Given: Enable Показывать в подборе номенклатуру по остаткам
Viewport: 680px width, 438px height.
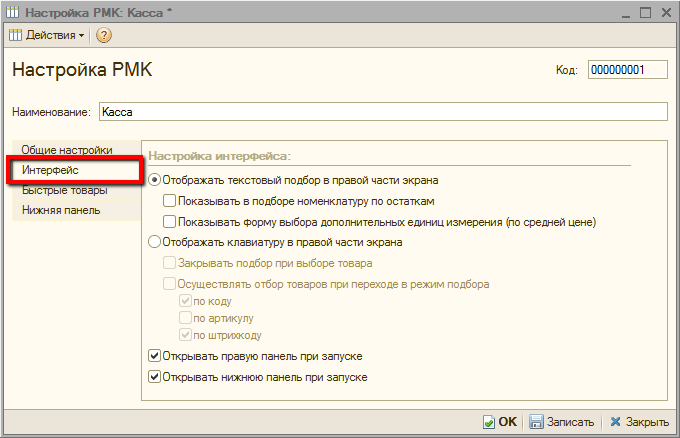Looking at the screenshot, I should [x=169, y=201].
